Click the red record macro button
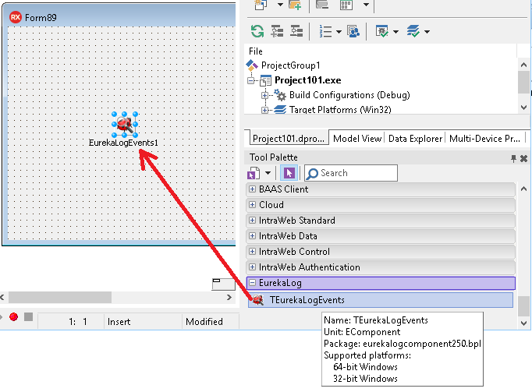Viewport: 532px width, 392px height. click(x=13, y=316)
